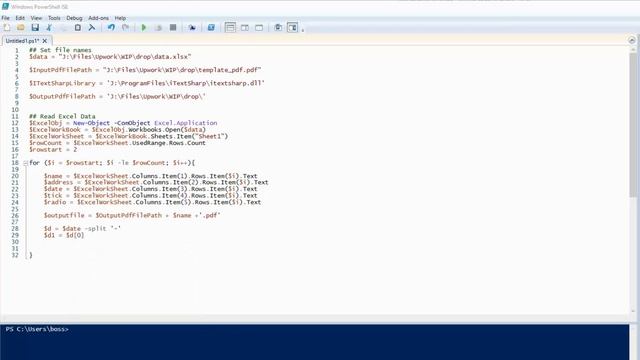Click the editor vertical scrollbar

pyautogui.click(x=633, y=124)
